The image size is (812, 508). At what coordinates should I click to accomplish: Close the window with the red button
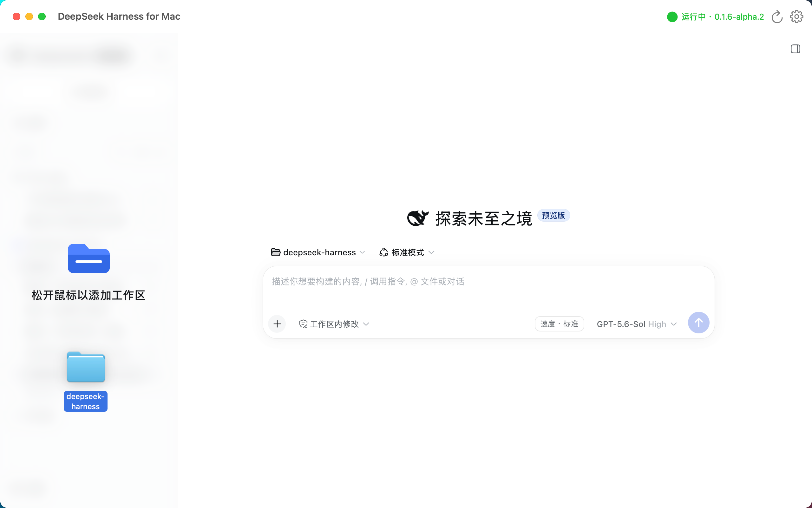click(16, 17)
